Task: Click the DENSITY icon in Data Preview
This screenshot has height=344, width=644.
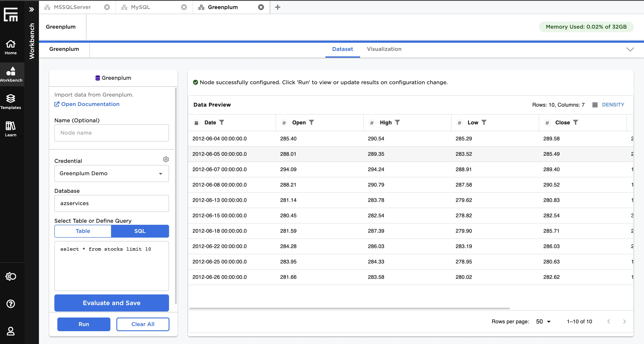Action: click(595, 105)
